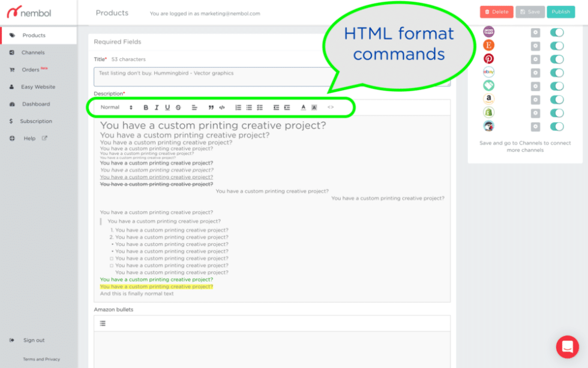Open the text color dropdown

point(303,107)
